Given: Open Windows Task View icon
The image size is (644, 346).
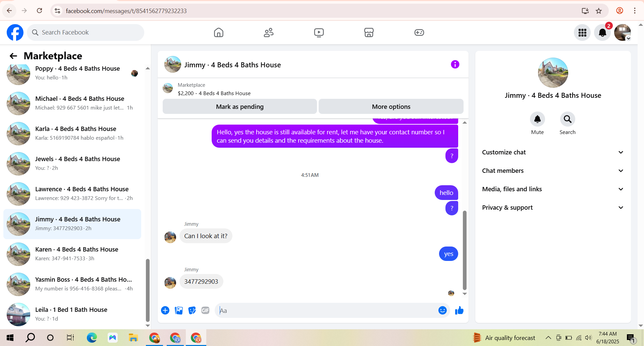Looking at the screenshot, I should pyautogui.click(x=70, y=338).
